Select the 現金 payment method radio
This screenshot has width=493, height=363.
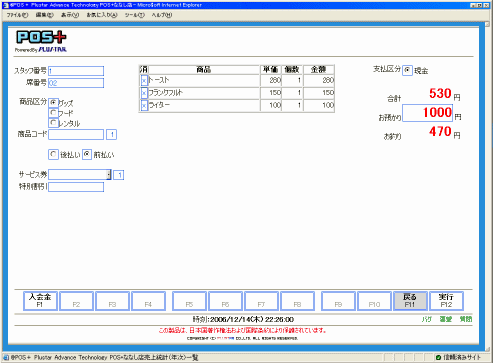click(407, 70)
